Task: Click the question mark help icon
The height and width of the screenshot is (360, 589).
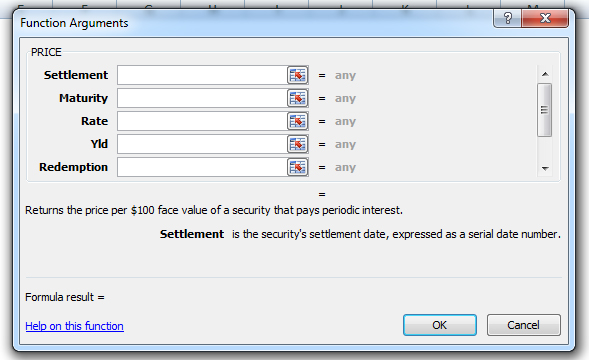Action: point(507,18)
